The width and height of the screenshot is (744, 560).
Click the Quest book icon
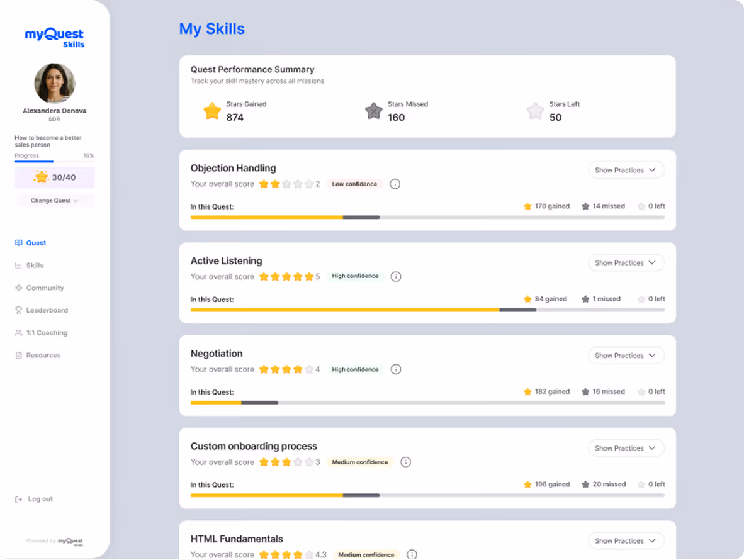pyautogui.click(x=18, y=243)
